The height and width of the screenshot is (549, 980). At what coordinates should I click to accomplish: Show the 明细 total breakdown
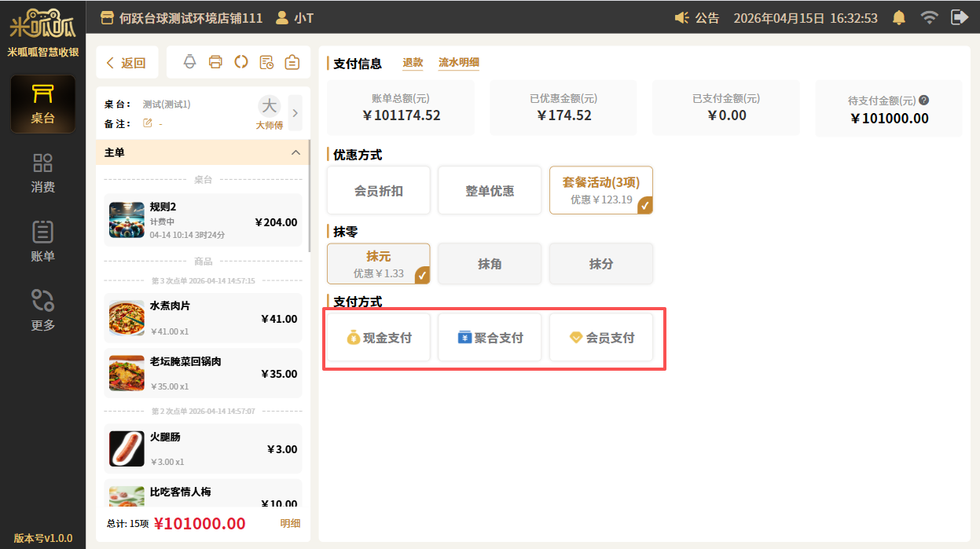tap(290, 524)
